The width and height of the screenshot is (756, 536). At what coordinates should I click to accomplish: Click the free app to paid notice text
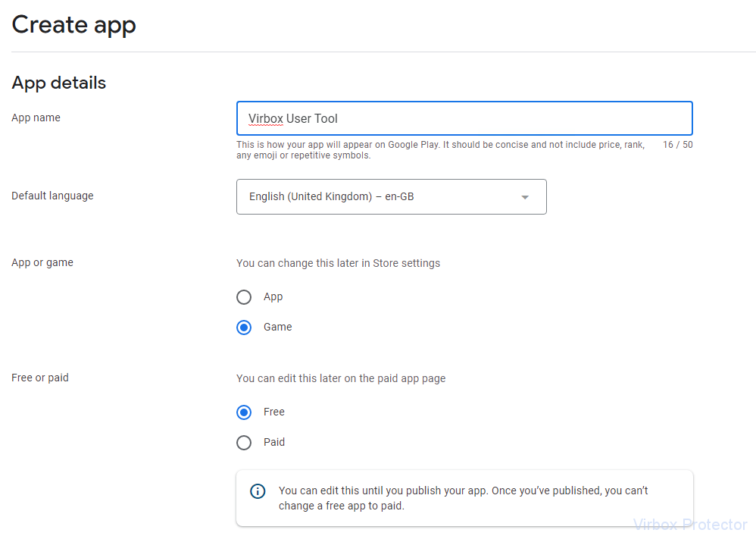(x=463, y=498)
